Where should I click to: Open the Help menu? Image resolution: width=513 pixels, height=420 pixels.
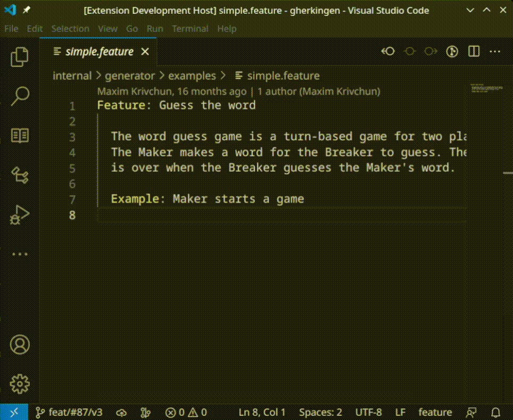[227, 28]
